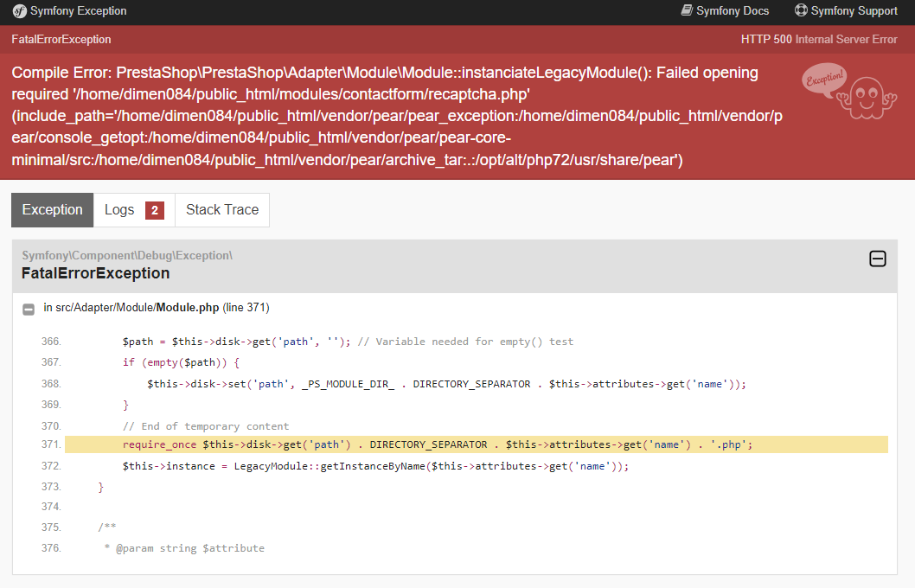
Task: Click the Symfony logo icon
Action: (19, 11)
